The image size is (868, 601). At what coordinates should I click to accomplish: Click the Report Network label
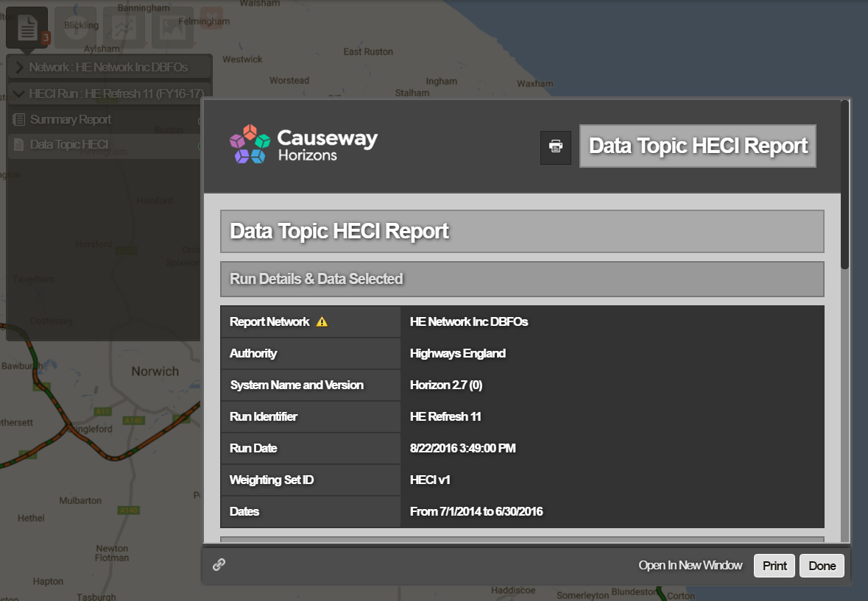(269, 321)
